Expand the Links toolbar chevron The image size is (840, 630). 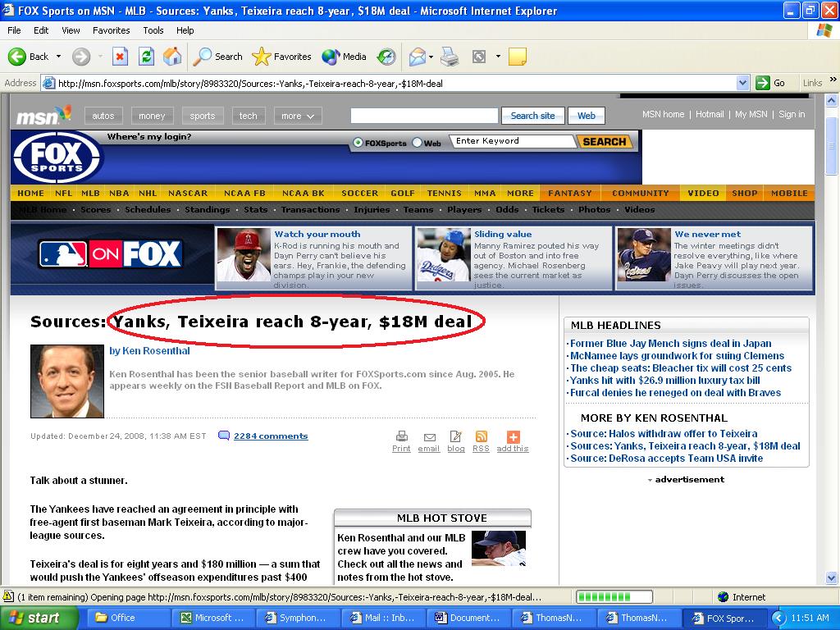pyautogui.click(x=833, y=80)
